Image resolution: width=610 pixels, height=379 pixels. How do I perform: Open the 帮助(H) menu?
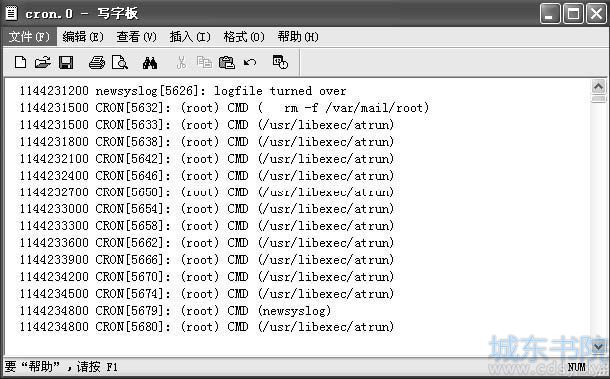point(298,37)
